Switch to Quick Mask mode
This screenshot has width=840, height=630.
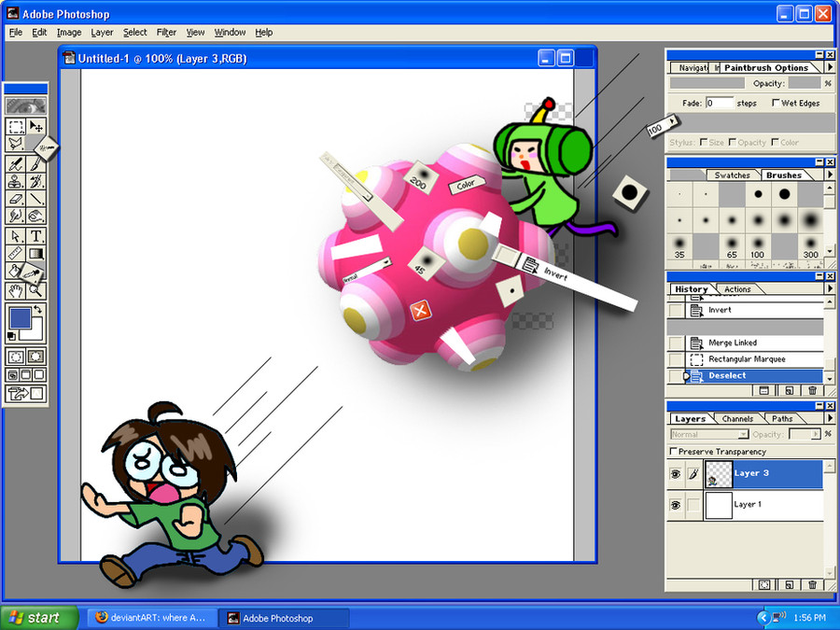pyautogui.click(x=35, y=357)
